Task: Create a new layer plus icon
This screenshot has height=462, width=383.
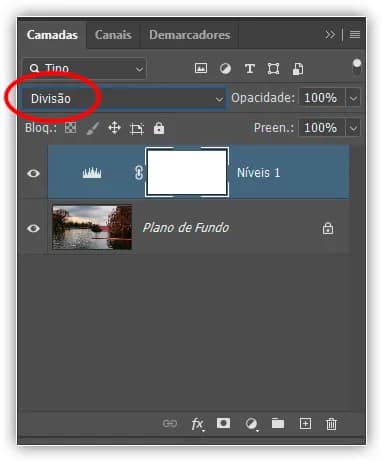Action: 305,423
